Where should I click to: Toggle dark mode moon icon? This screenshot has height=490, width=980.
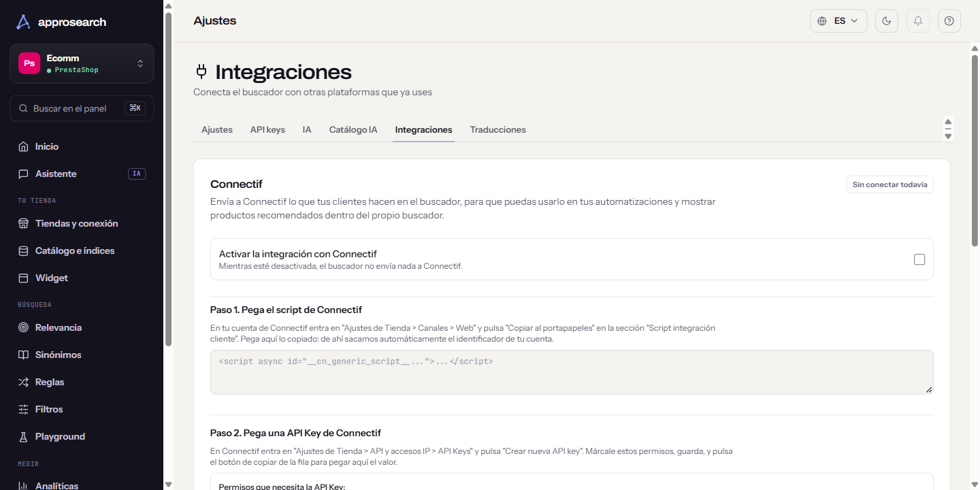pos(886,21)
